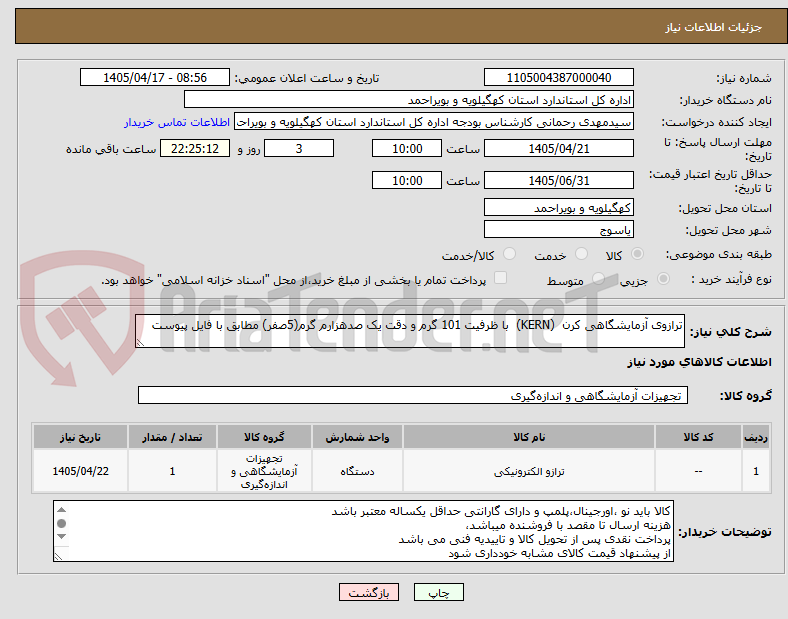
Task: Click the دستگاه unit cell
Action: (x=357, y=471)
